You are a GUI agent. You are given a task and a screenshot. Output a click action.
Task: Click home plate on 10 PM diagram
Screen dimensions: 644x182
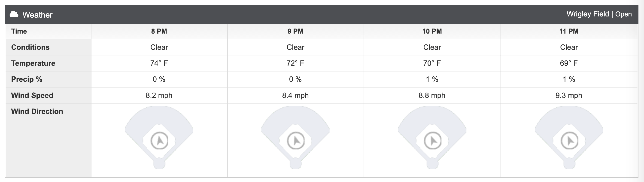[x=432, y=164]
